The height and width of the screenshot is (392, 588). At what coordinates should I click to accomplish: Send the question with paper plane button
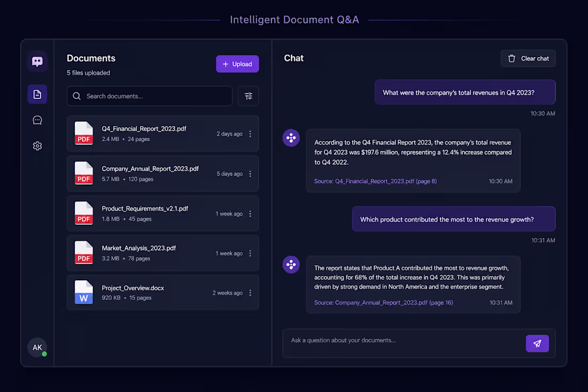pos(537,343)
